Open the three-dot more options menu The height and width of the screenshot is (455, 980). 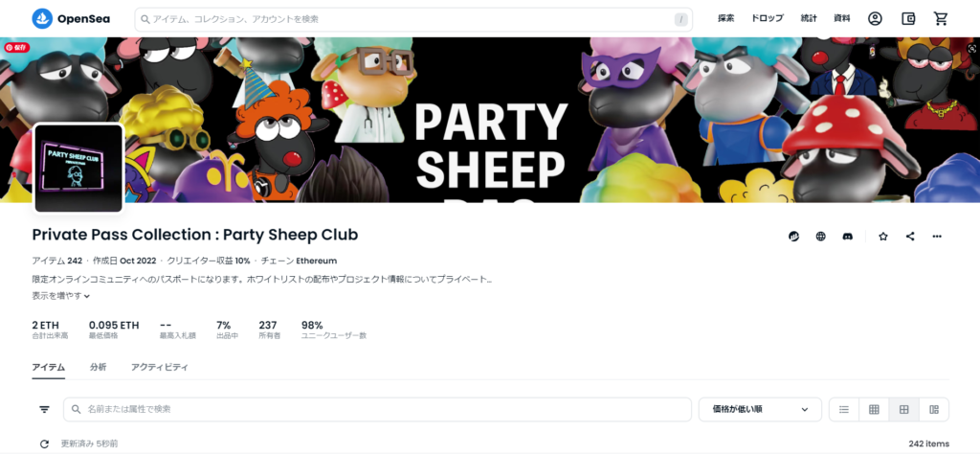coord(937,237)
